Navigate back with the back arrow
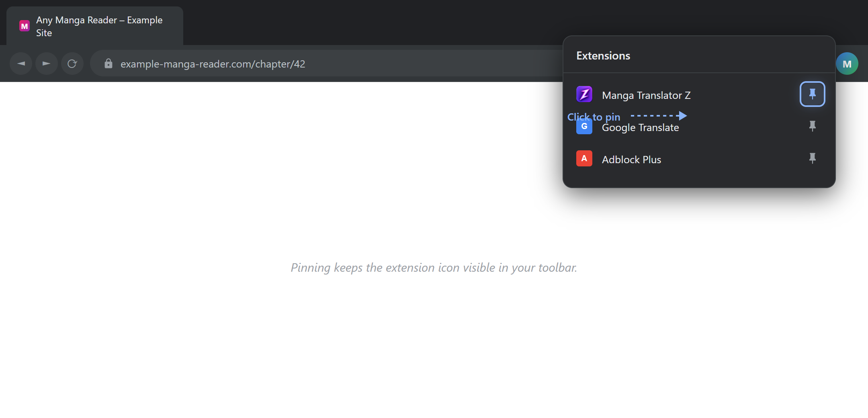 (20, 63)
